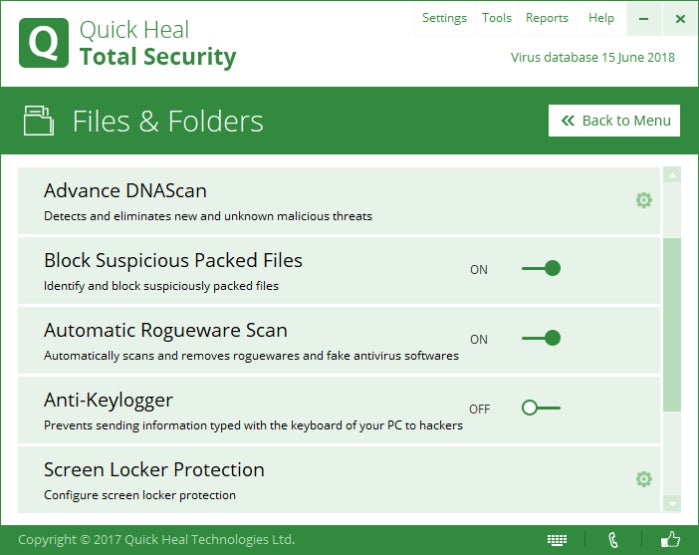
Task: Open the Reports menu
Action: pos(547,18)
